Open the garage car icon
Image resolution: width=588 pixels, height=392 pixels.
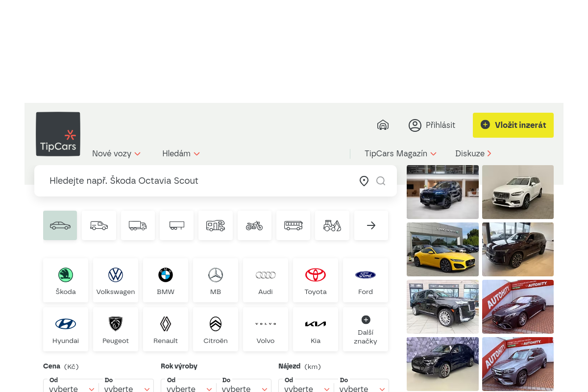click(383, 125)
